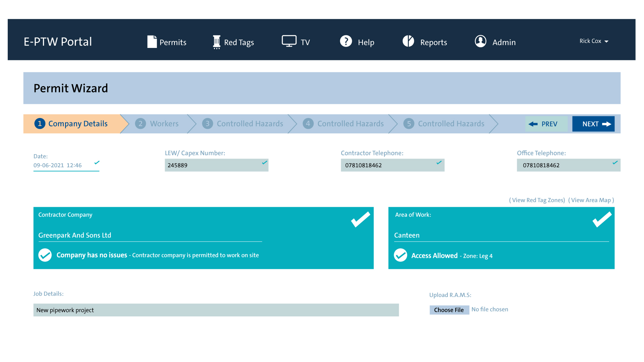Open the View Area Map link
This screenshot has width=644, height=362.
[591, 200]
